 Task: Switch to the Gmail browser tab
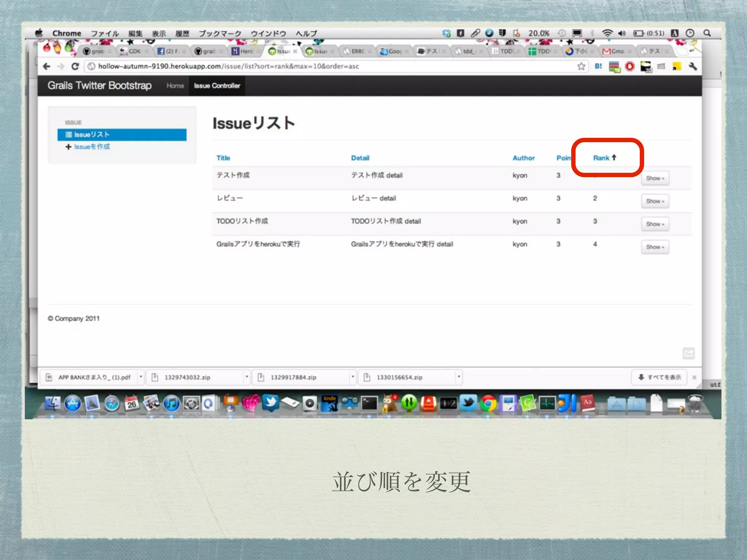pos(614,51)
